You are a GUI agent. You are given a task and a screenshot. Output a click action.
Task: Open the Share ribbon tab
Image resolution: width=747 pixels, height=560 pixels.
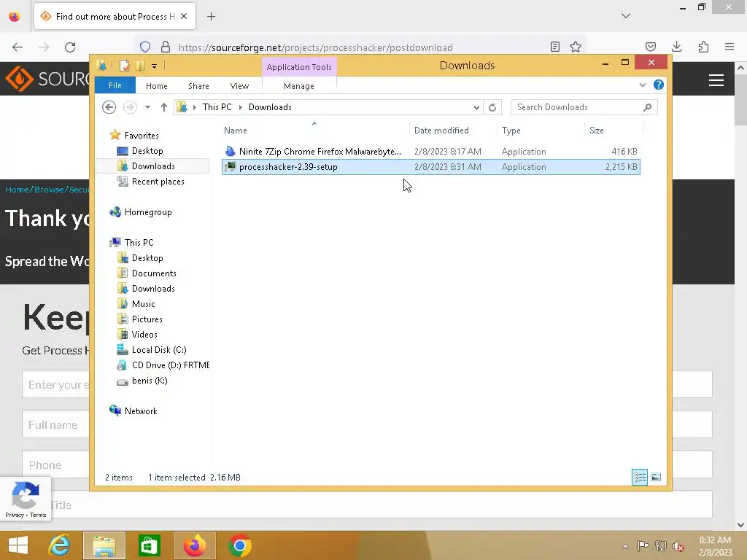point(198,86)
